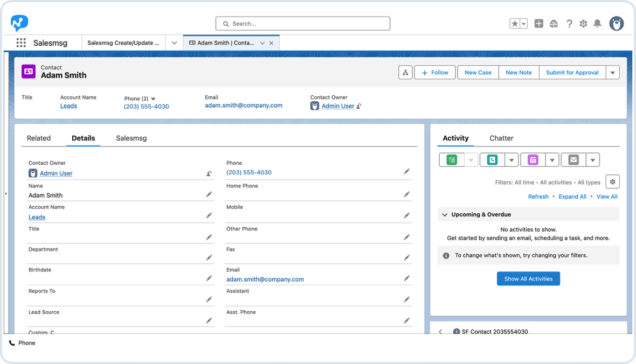Switch to the Details tab
This screenshot has height=364, width=636.
coord(83,138)
